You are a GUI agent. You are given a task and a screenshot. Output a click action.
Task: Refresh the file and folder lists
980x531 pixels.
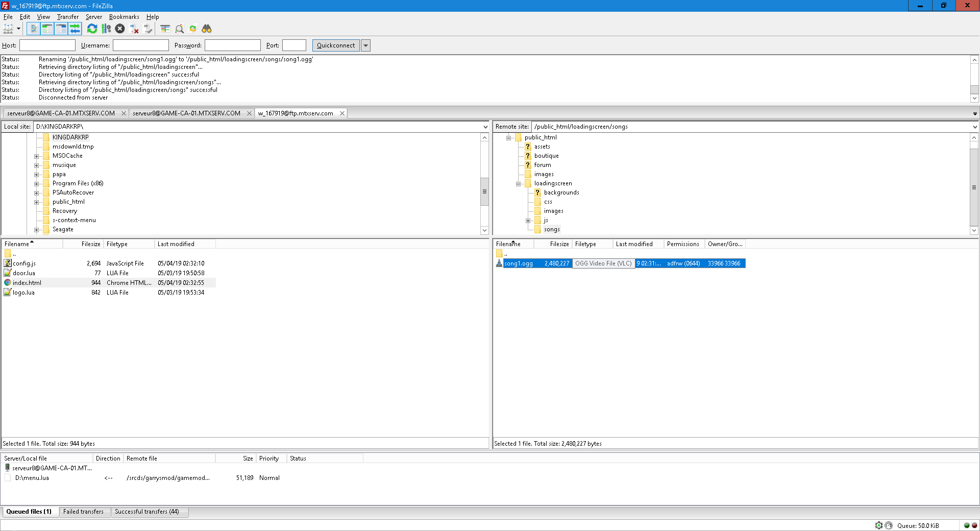(x=92, y=29)
